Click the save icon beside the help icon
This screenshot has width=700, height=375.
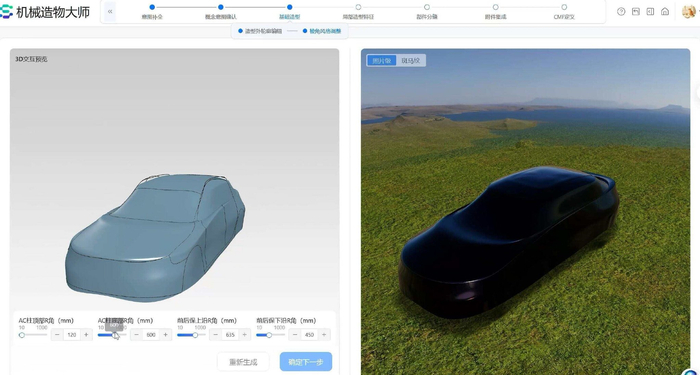coord(636,12)
